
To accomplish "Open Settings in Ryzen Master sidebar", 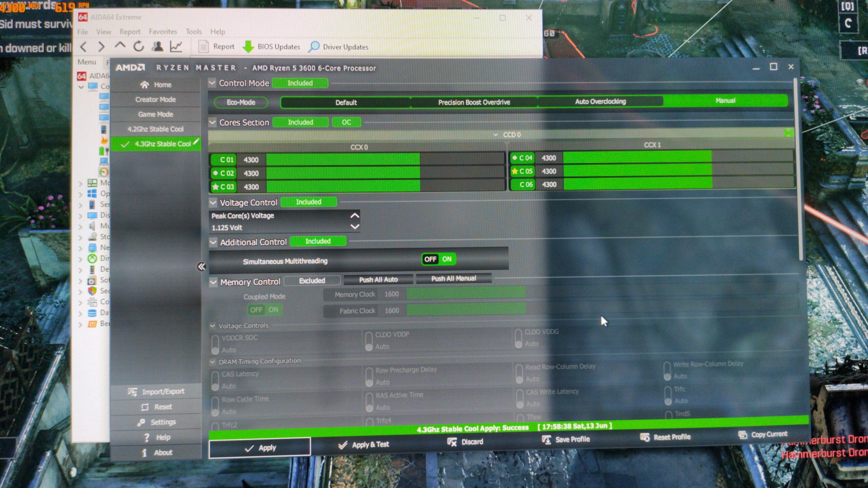I will [x=156, y=422].
